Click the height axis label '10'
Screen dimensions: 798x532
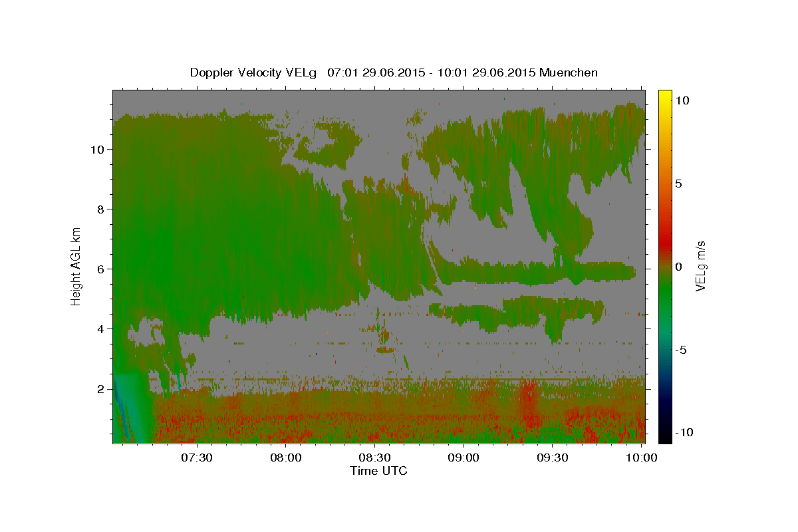[x=98, y=150]
